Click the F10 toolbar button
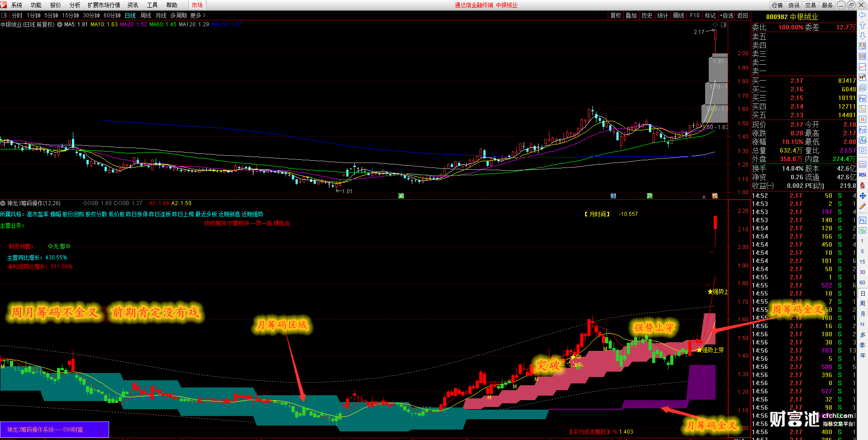The width and height of the screenshot is (868, 440). pos(695,15)
